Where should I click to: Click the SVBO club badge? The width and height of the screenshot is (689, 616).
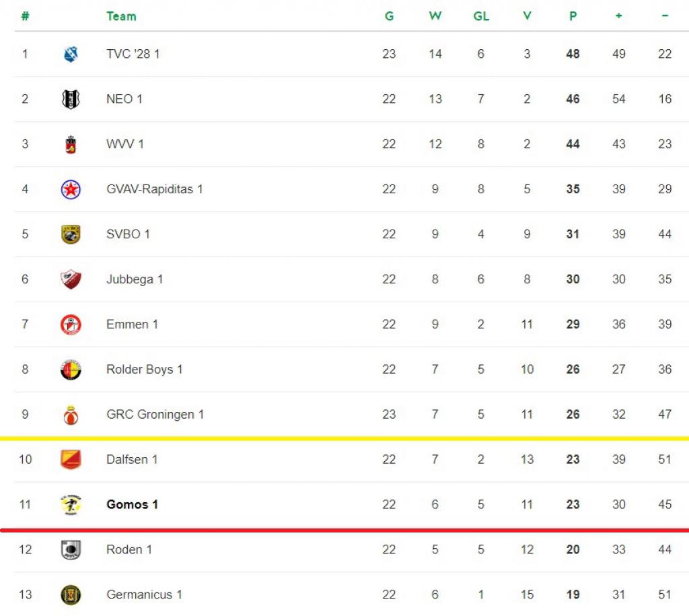pos(71,234)
